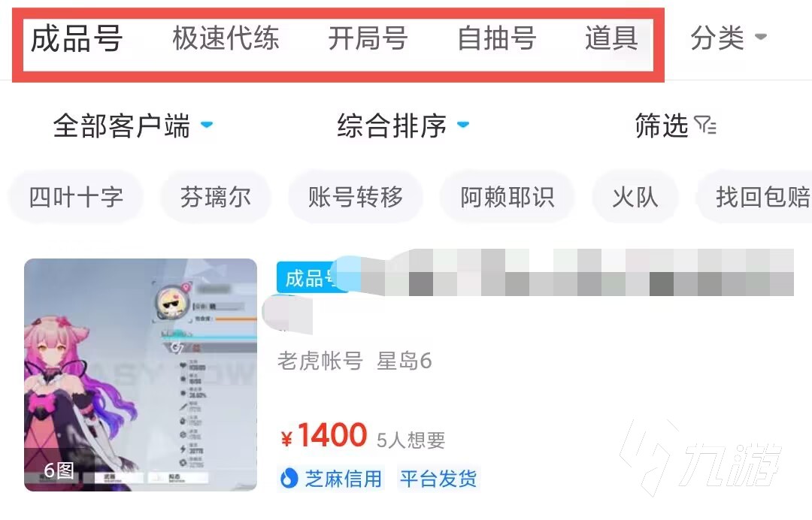Select the 开局号 tab
Image resolution: width=812 pixels, height=520 pixels.
[368, 39]
